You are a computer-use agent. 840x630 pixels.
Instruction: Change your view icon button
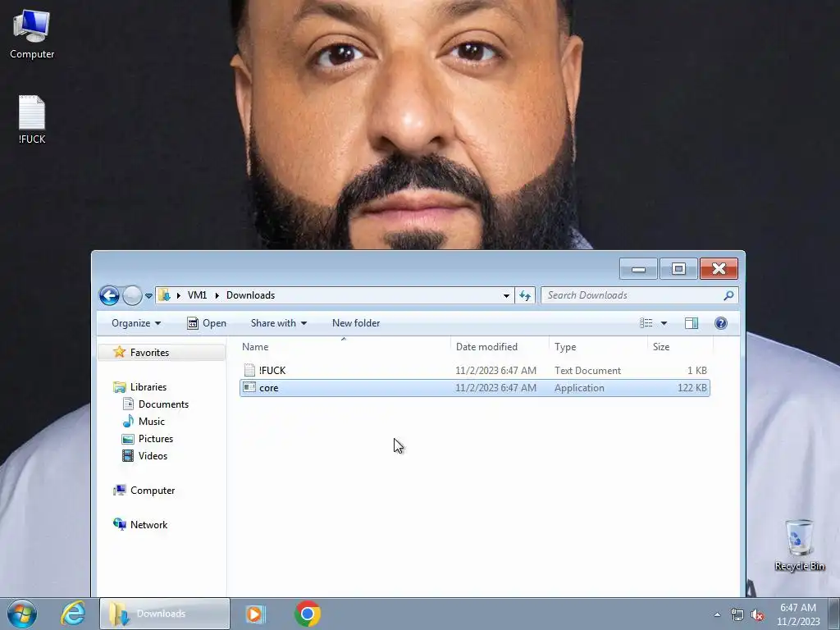(646, 323)
